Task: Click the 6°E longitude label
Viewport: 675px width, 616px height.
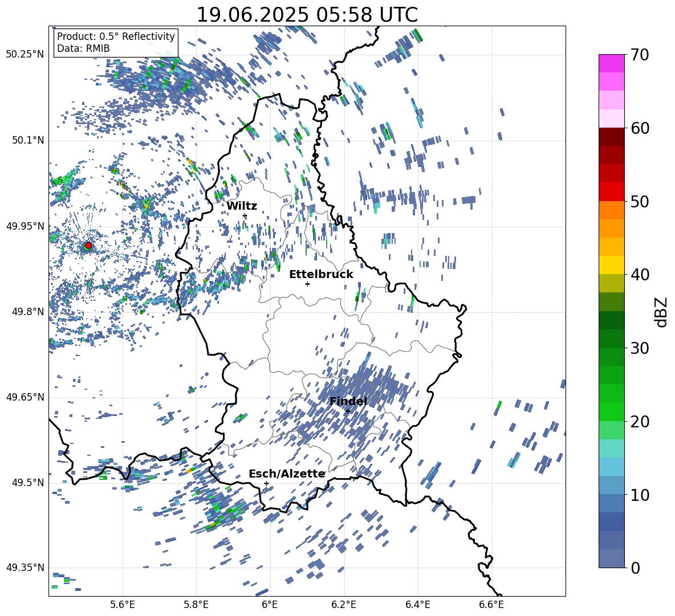Action: tap(270, 605)
